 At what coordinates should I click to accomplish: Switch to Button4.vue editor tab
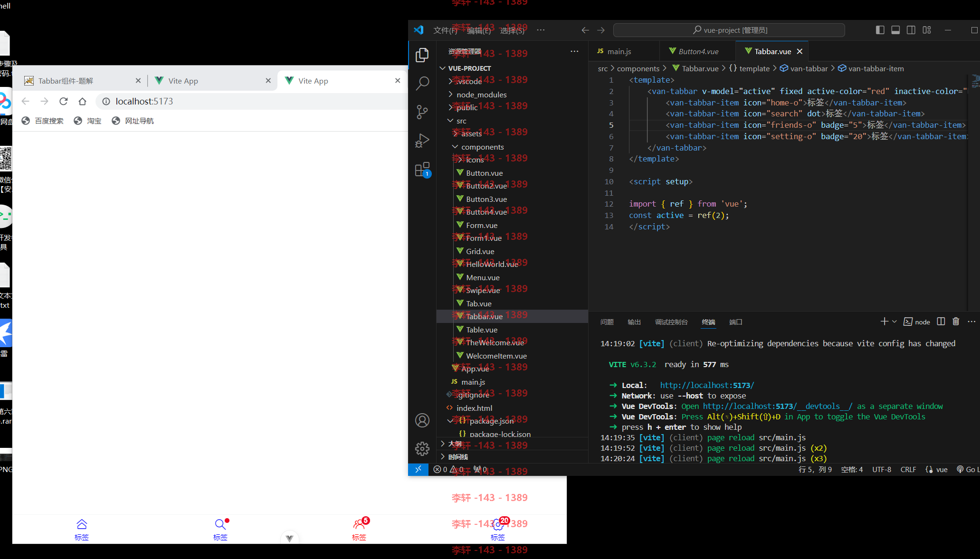click(698, 51)
